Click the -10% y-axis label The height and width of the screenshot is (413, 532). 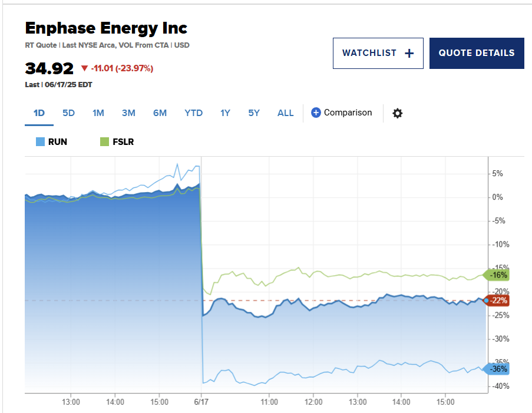[x=501, y=245]
